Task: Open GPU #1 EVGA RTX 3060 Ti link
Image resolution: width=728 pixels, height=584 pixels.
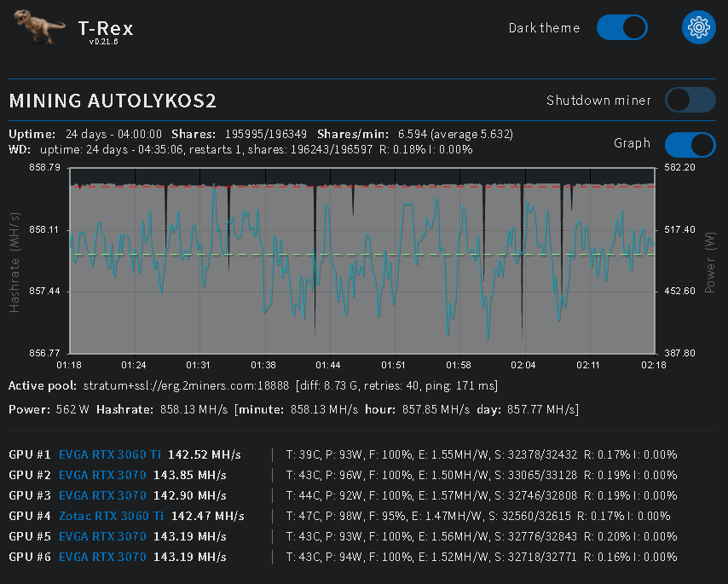Action: 111,454
